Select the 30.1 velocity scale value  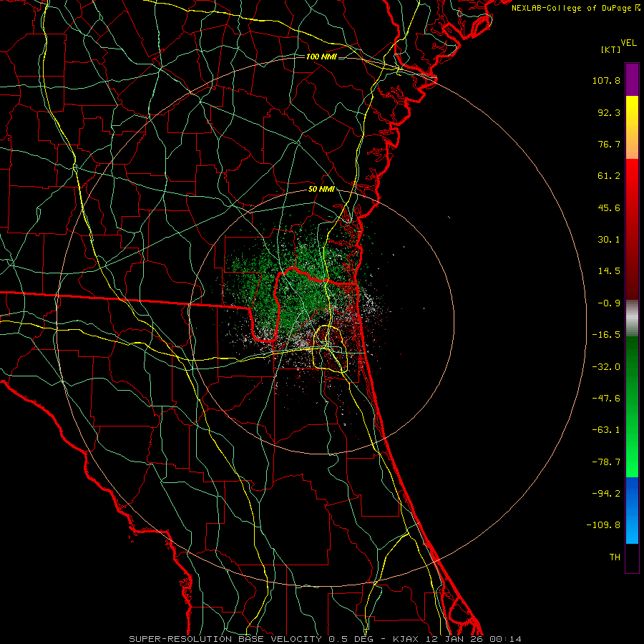[609, 240]
